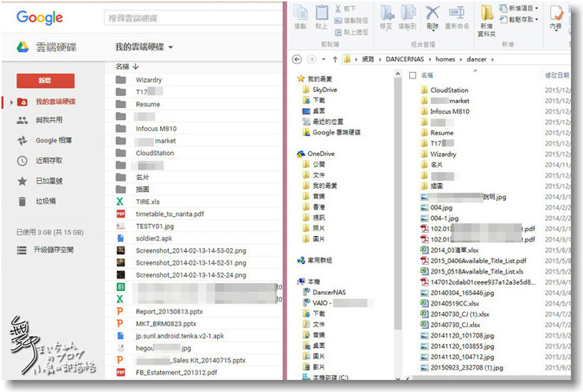Select TIRE.xls file in Drive

pyautogui.click(x=147, y=202)
